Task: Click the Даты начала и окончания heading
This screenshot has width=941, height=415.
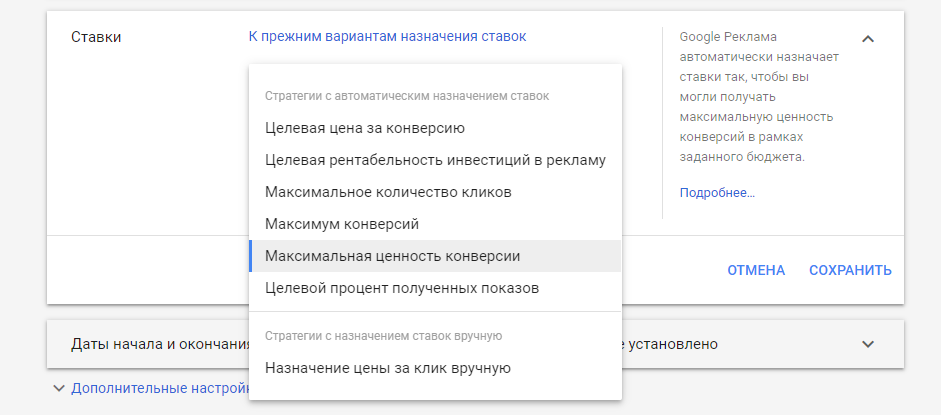Action: point(159,344)
